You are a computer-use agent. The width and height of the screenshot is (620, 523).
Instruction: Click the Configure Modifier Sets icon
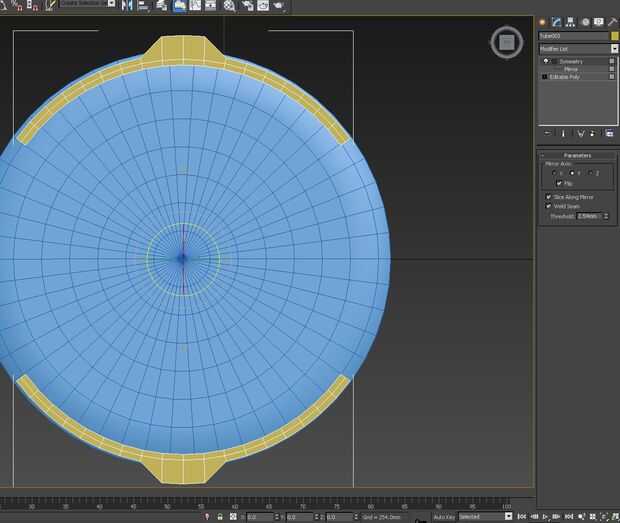point(608,133)
